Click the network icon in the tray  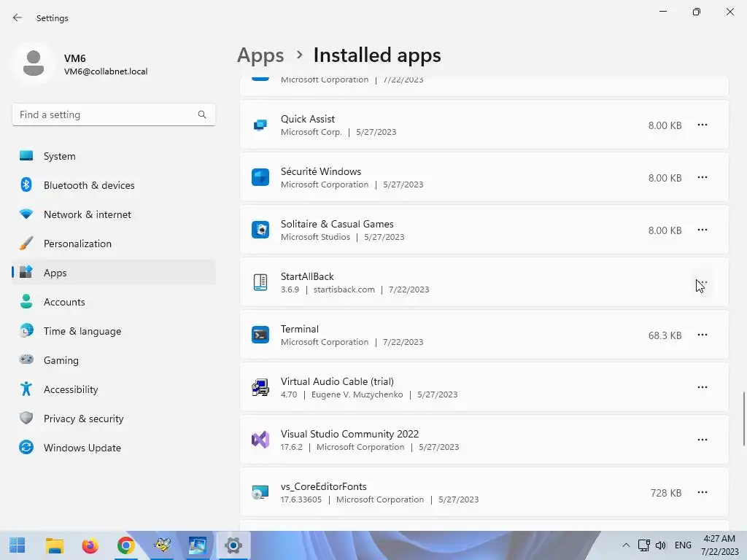pyautogui.click(x=643, y=545)
